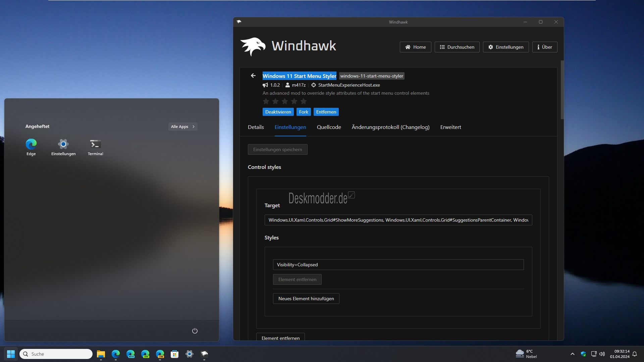
Task: Click the Fork button
Action: click(304, 112)
